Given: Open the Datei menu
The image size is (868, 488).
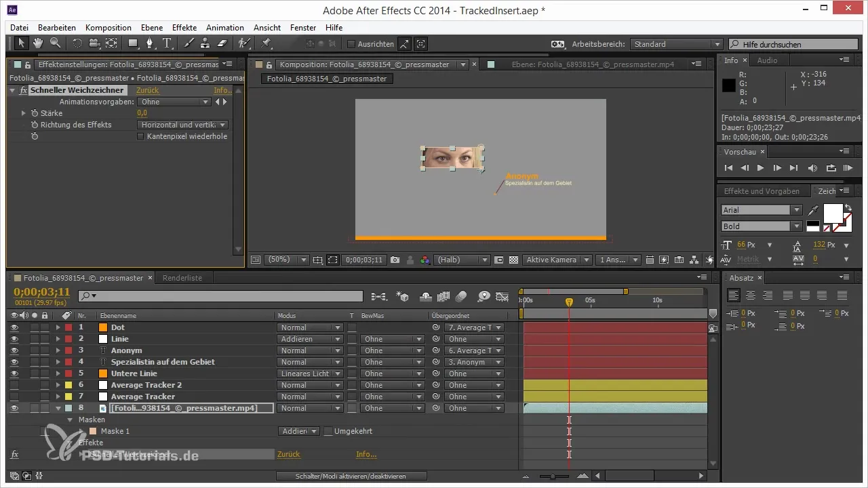Looking at the screenshot, I should (x=20, y=28).
